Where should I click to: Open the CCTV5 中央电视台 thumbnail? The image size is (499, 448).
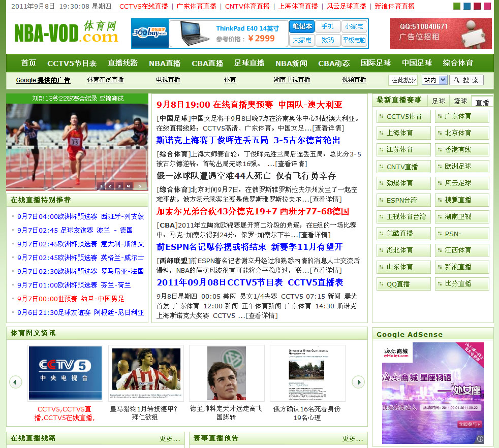(x=65, y=373)
